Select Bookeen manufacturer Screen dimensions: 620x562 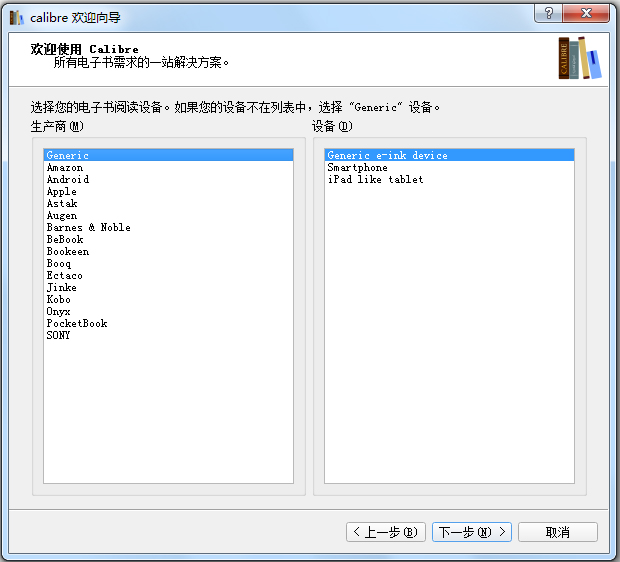click(x=168, y=251)
